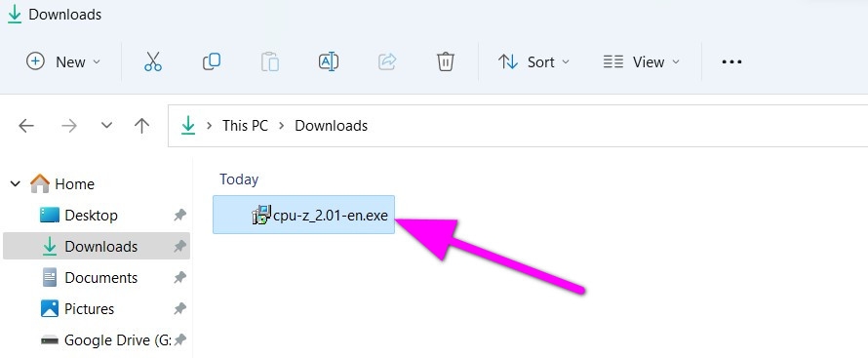Go up one folder level
The width and height of the screenshot is (868, 358).
tap(142, 126)
